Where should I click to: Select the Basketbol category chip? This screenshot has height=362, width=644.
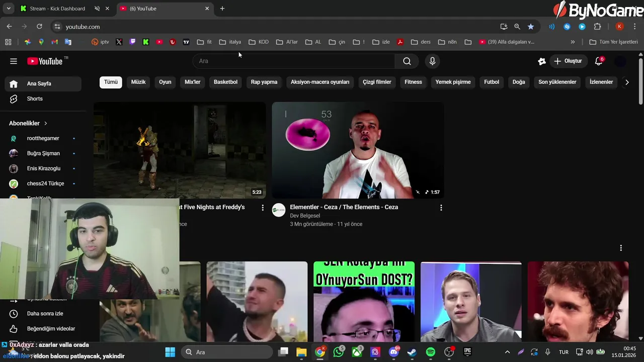point(225,82)
